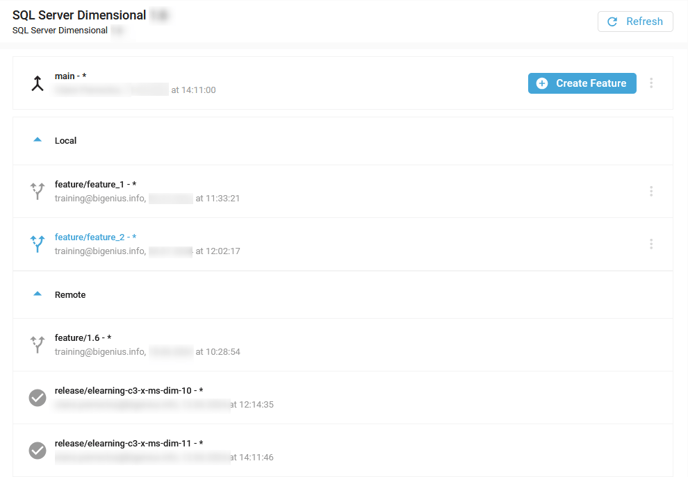This screenshot has height=477, width=688.
Task: Open the three-dot menu for feature/feature_1
Action: pyautogui.click(x=651, y=191)
